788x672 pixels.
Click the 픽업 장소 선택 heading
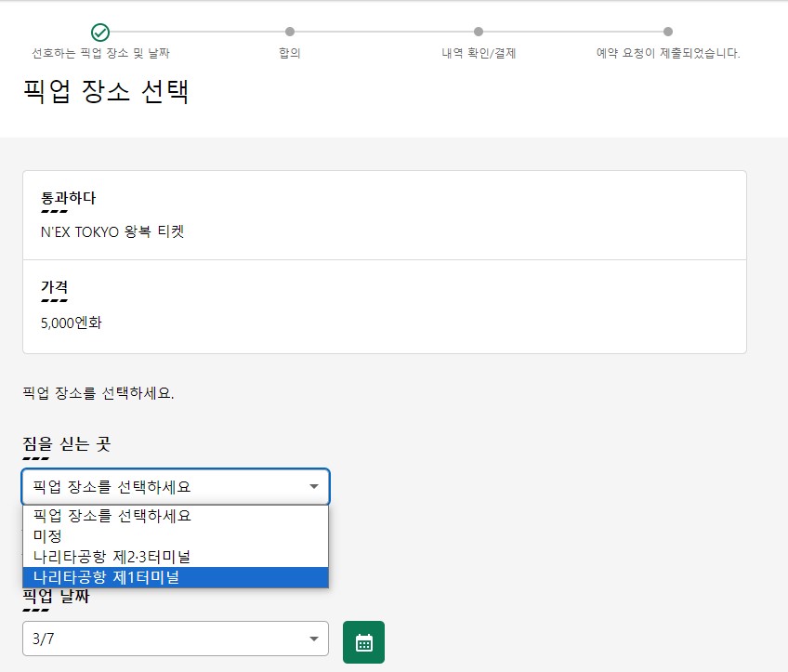click(106, 91)
